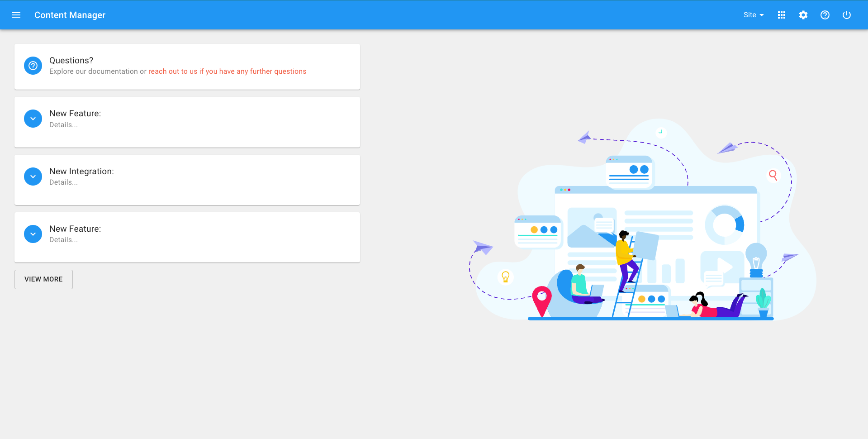Image resolution: width=868 pixels, height=439 pixels.
Task: Open the hamburger navigation menu
Action: pos(16,15)
